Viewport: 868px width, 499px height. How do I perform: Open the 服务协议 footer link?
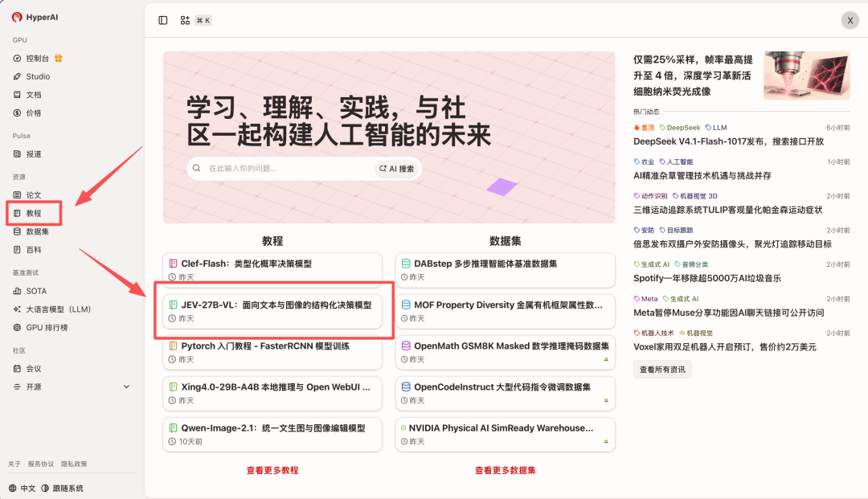coord(41,464)
